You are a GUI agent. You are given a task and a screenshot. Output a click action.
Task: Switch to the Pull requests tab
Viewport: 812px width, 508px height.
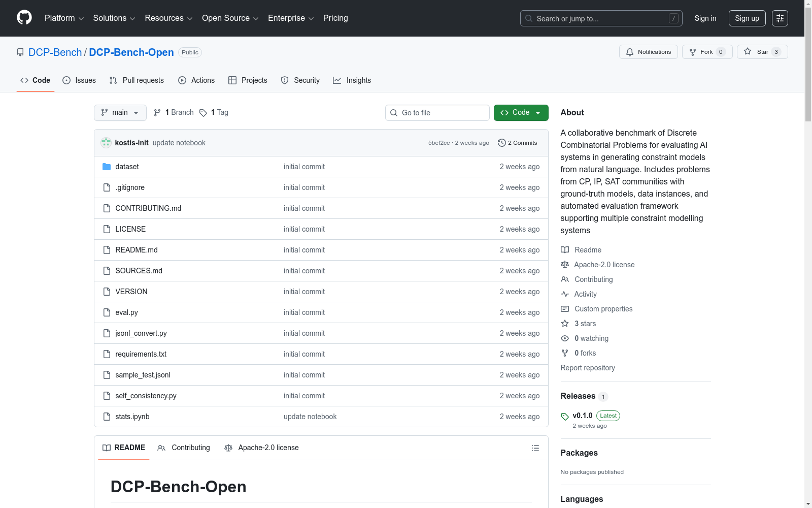(137, 80)
